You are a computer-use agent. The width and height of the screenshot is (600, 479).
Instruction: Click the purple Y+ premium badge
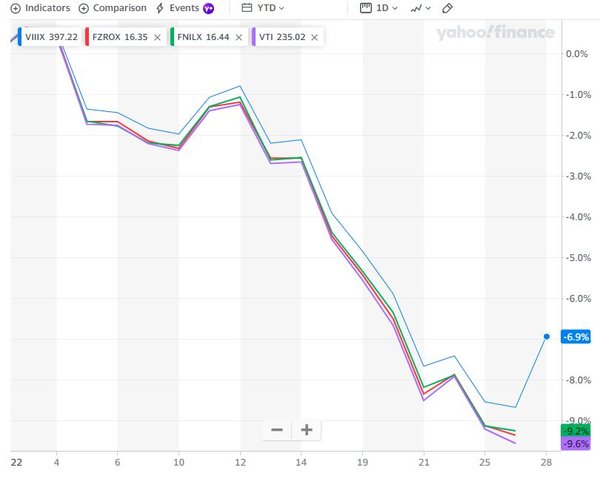208,8
